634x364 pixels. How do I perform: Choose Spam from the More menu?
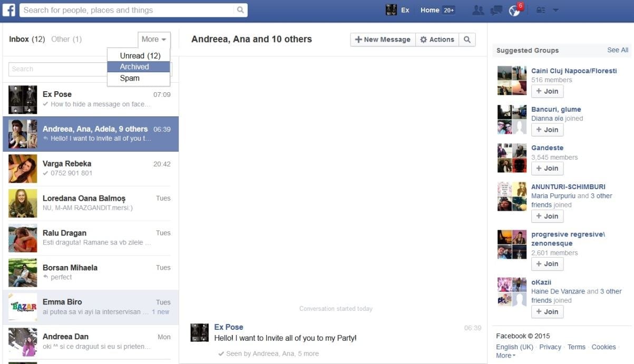(x=139, y=78)
